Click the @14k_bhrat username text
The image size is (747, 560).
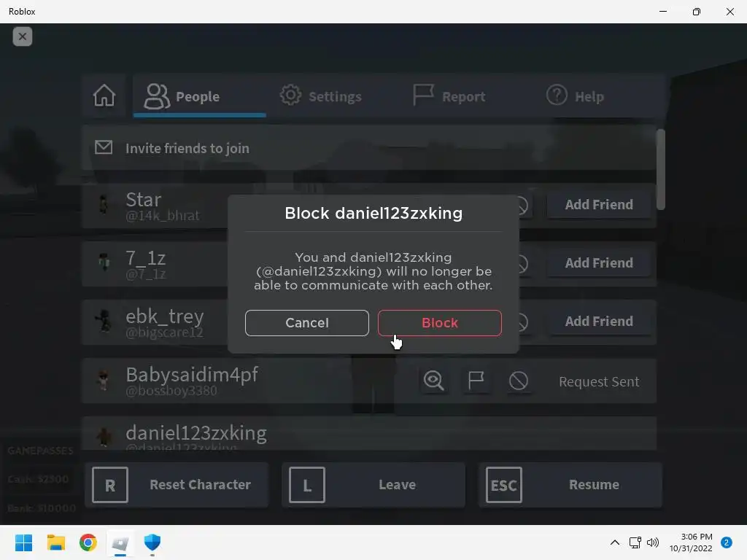pyautogui.click(x=163, y=216)
